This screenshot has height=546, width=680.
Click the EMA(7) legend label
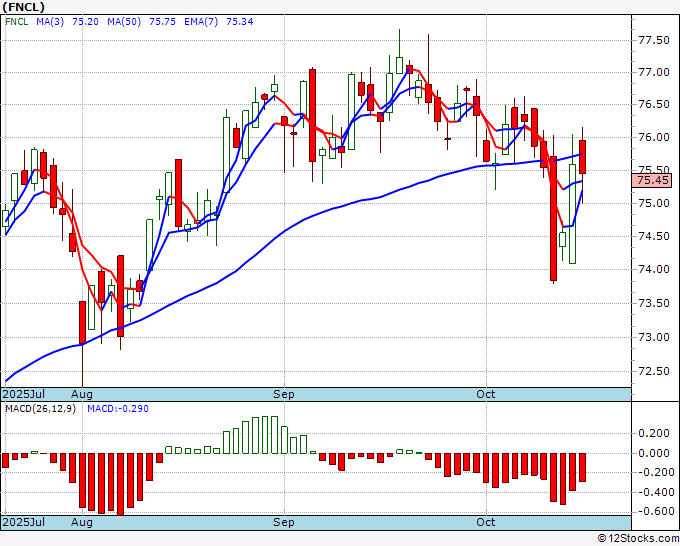[201, 22]
